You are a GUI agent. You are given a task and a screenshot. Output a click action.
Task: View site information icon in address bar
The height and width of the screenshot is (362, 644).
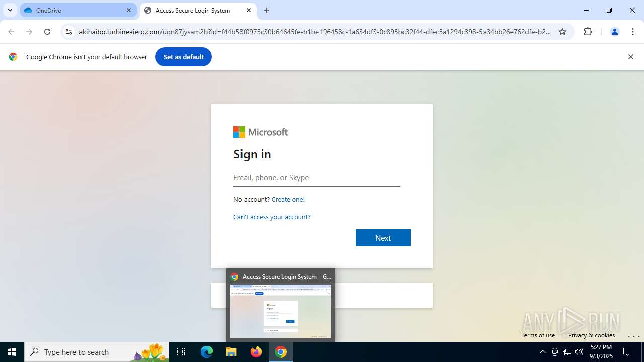pyautogui.click(x=69, y=32)
